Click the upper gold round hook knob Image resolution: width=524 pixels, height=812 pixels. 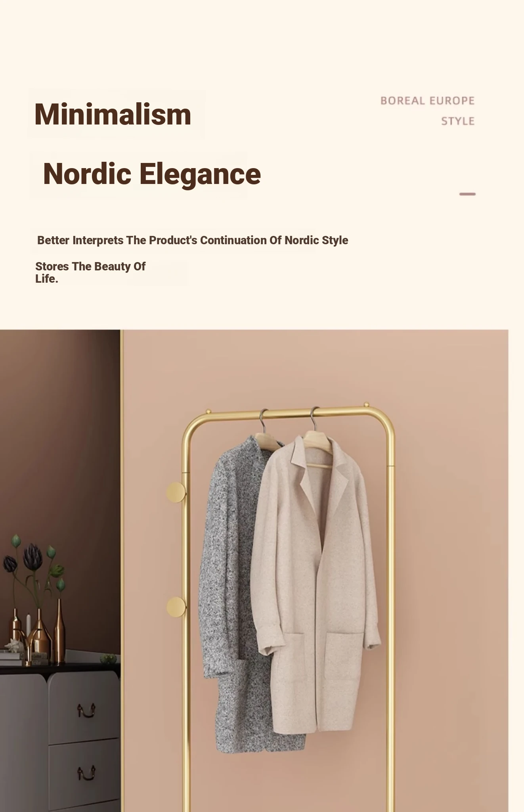176,492
